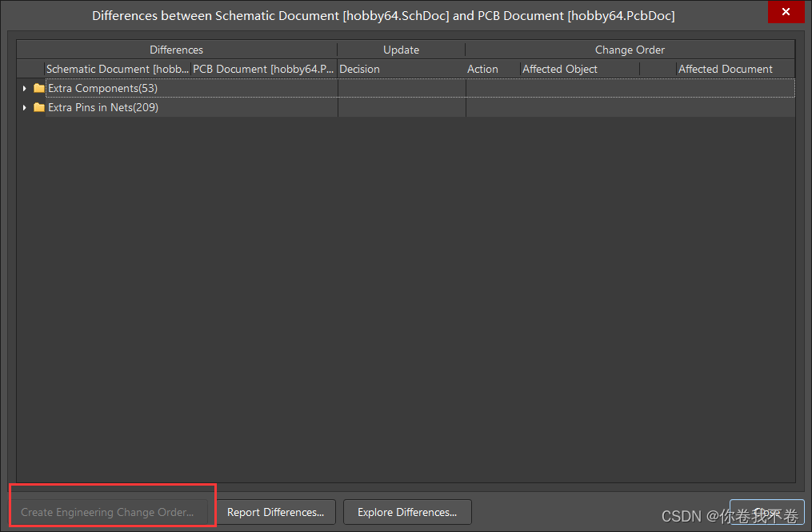Screen dimensions: 812x532
Task: Select the Extra Components(53) row label
Action: click(x=102, y=89)
